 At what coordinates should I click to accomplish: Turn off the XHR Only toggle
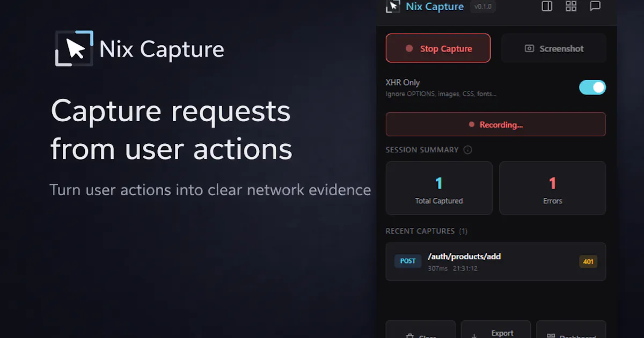(x=592, y=87)
